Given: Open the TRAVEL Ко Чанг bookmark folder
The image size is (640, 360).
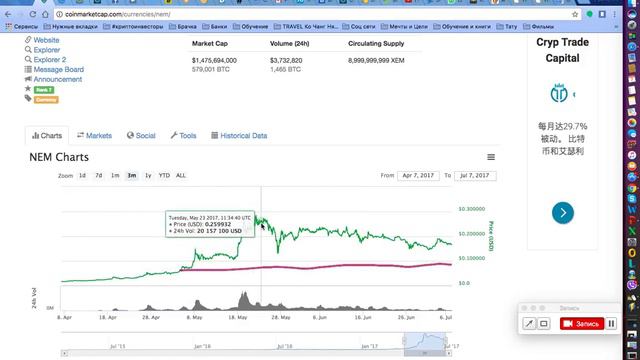Looking at the screenshot, I should [x=306, y=27].
